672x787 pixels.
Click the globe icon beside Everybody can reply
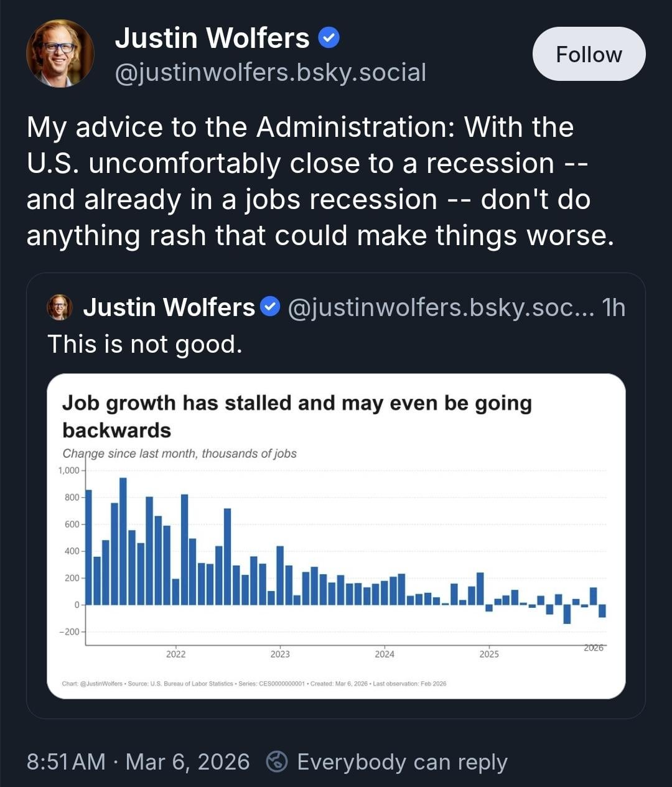[277, 761]
